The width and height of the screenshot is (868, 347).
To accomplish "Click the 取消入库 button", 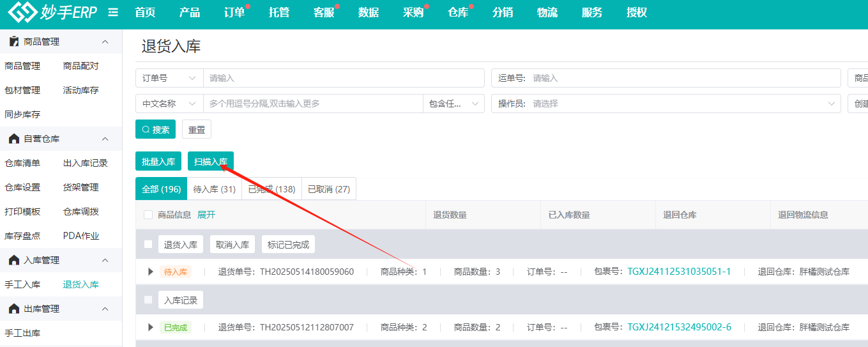I will (232, 244).
